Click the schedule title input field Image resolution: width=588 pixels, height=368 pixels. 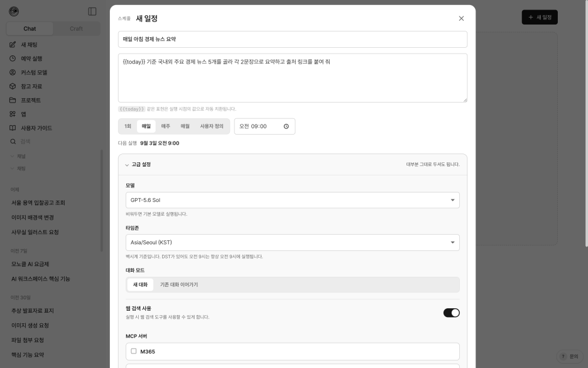coord(293,40)
